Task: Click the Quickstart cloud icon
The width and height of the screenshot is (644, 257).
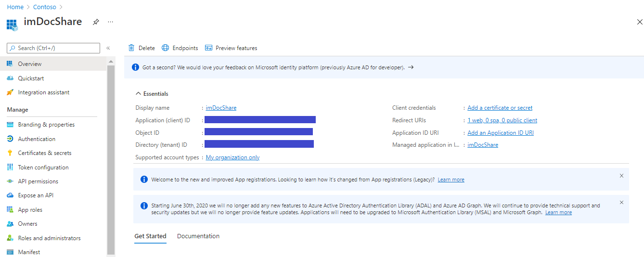Action: (x=10, y=78)
